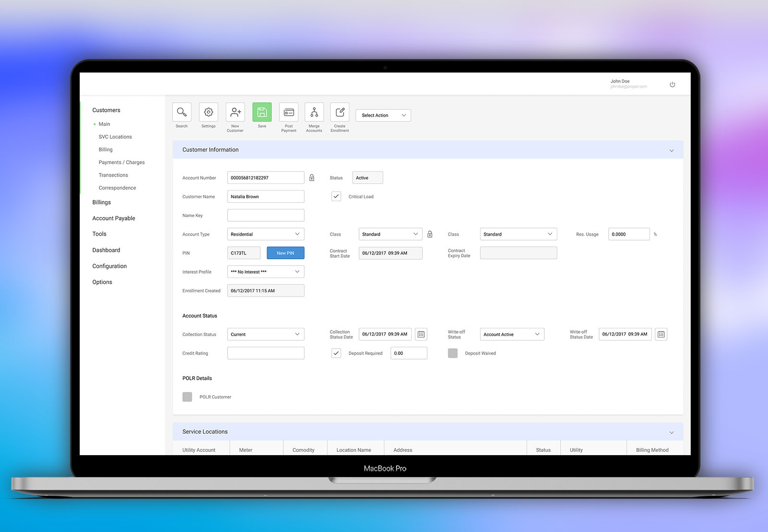Open the Transections sidebar item
This screenshot has width=768, height=532.
coord(113,175)
